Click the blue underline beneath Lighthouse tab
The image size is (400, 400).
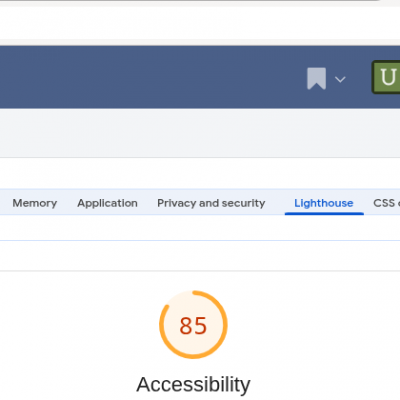pyautogui.click(x=324, y=213)
